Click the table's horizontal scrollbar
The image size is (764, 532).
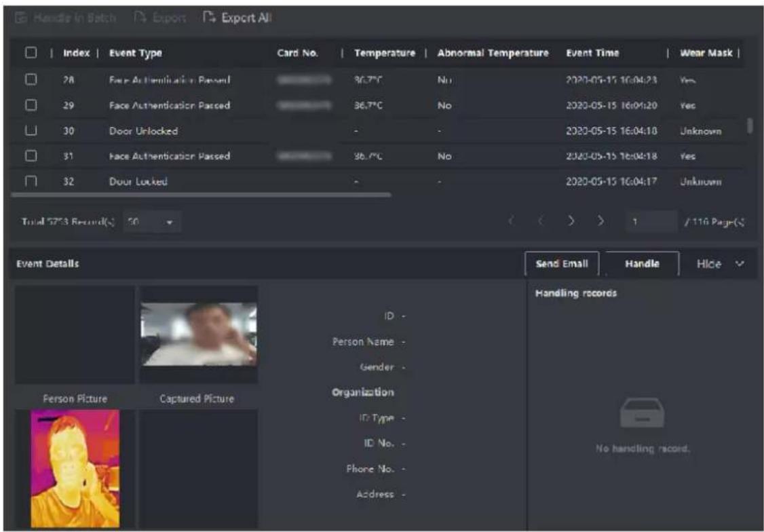point(201,195)
